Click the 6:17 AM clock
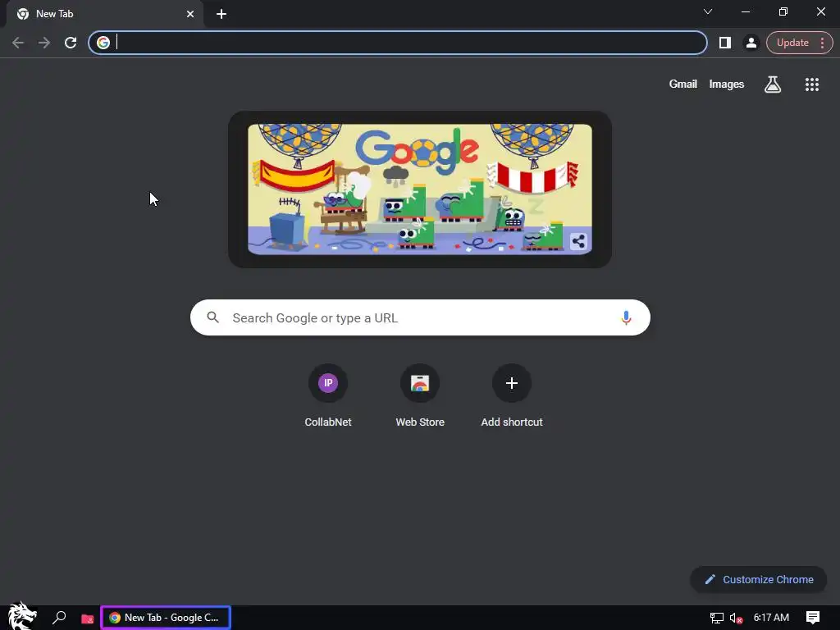Image resolution: width=840 pixels, height=630 pixels. [x=771, y=618]
